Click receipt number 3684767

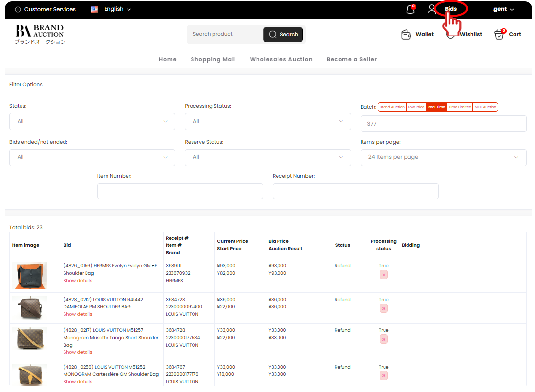pyautogui.click(x=175, y=368)
